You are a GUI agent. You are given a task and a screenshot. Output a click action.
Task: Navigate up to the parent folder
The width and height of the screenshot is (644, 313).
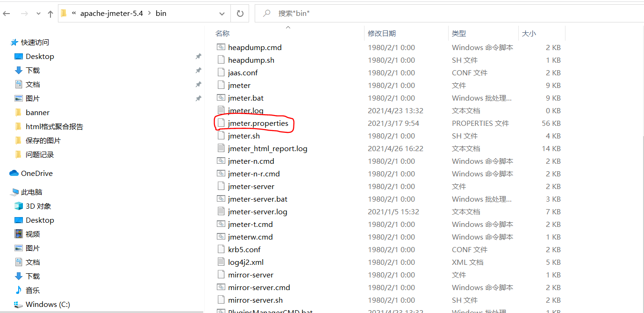pyautogui.click(x=50, y=13)
